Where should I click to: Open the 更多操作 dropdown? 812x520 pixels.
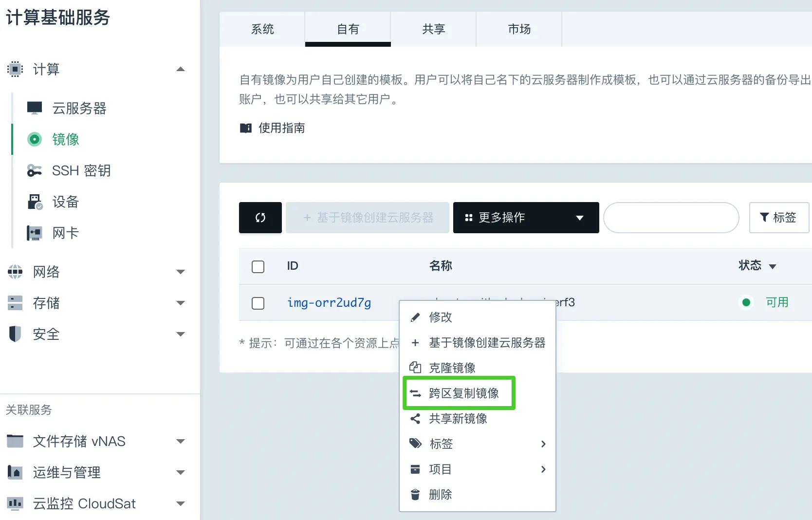click(526, 218)
